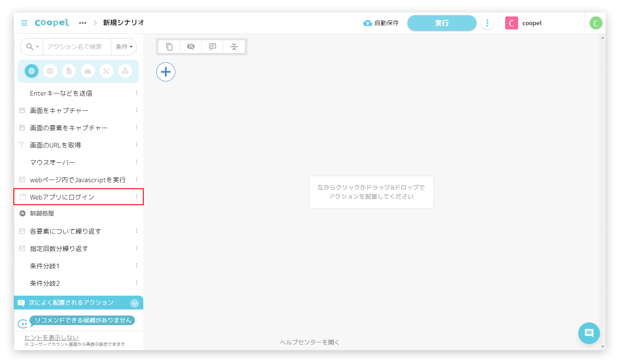
Task: Click the comment icon in canvas toolbar
Action: click(x=213, y=46)
